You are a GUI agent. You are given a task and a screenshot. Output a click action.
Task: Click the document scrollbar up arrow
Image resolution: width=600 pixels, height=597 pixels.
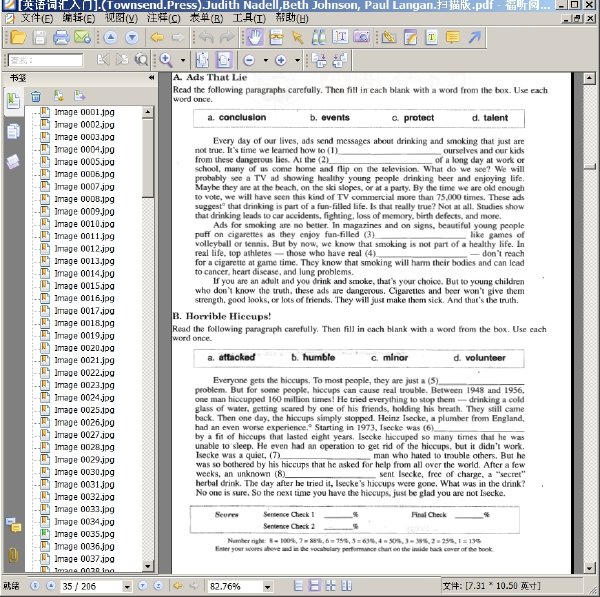click(x=589, y=78)
